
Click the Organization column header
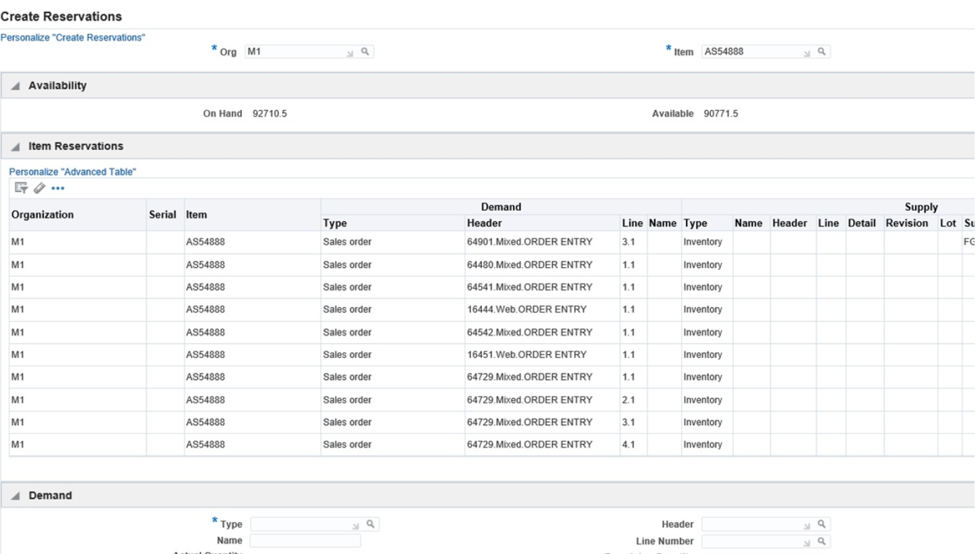(43, 215)
